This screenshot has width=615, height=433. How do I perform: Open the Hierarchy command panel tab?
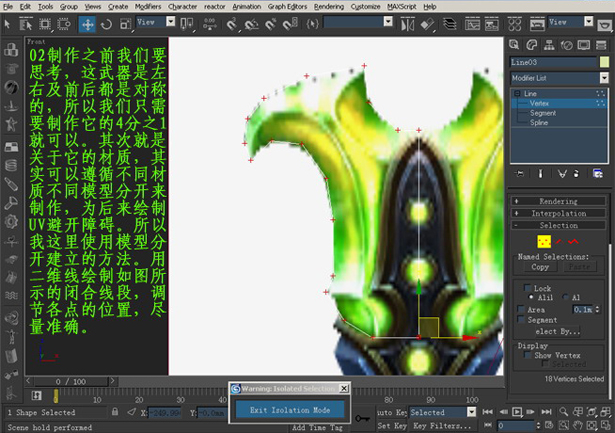pyautogui.click(x=549, y=45)
